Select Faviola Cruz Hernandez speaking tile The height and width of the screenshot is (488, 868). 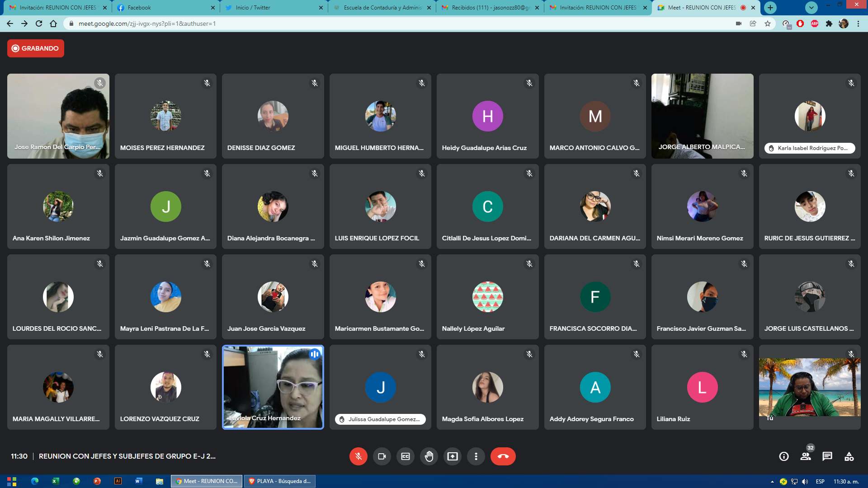tap(273, 387)
